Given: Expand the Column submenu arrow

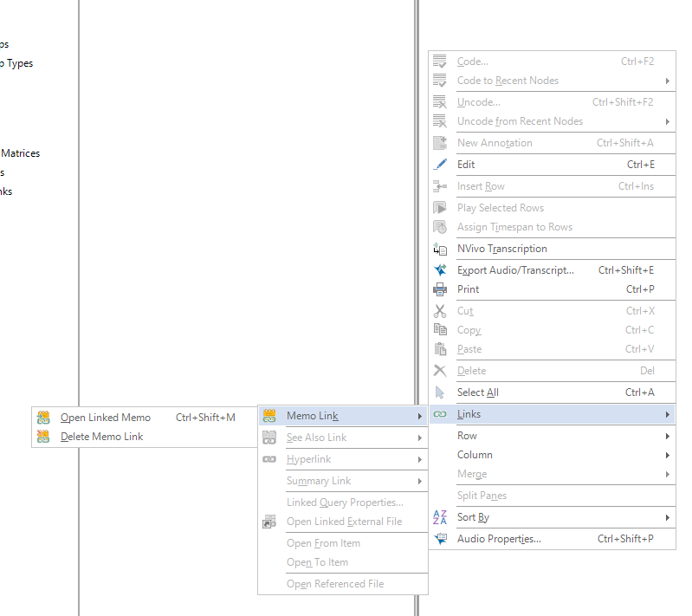Looking at the screenshot, I should [667, 455].
